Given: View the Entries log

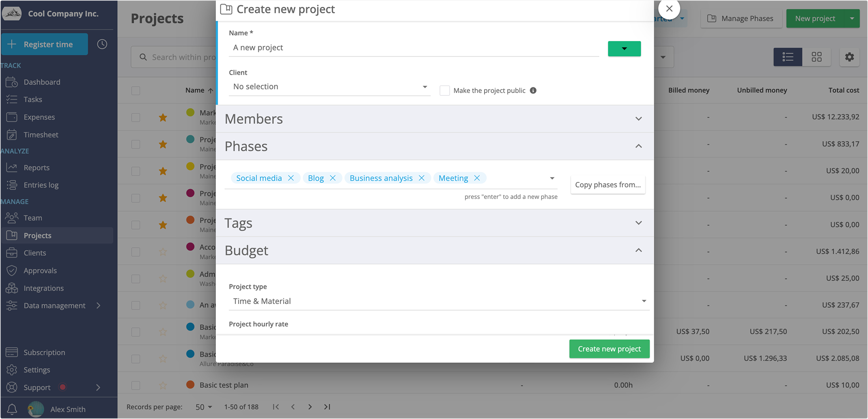Looking at the screenshot, I should coord(41,185).
